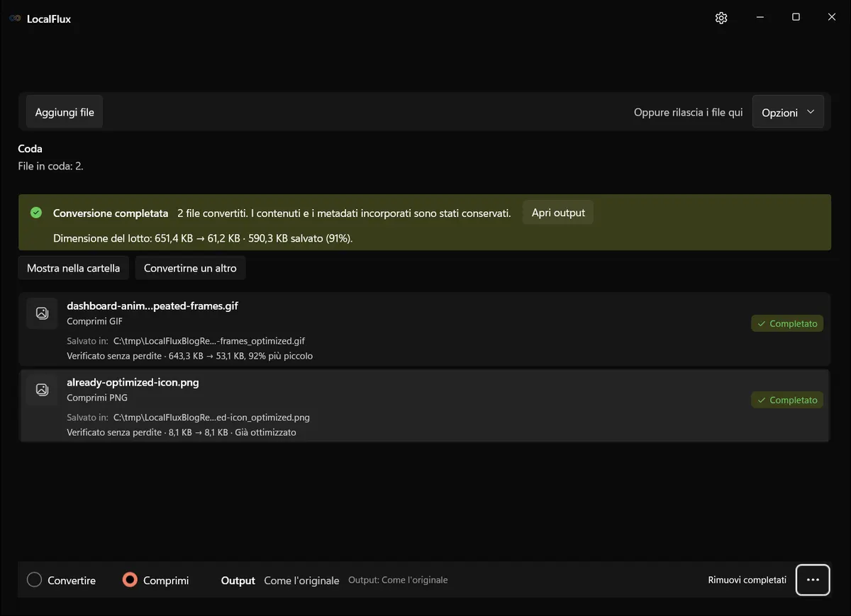Click the Comprimi GIF label
851x616 pixels.
click(95, 321)
